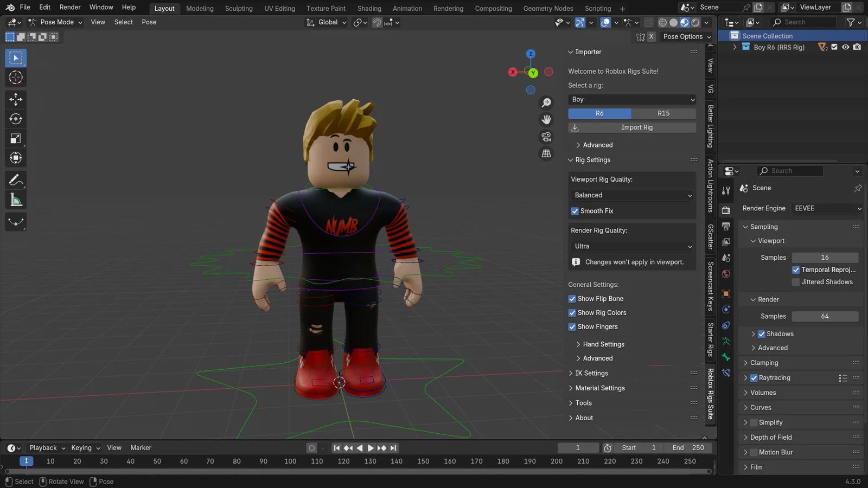Toggle viewport camera view icon
Viewport: 868px width, 488px height.
(546, 137)
